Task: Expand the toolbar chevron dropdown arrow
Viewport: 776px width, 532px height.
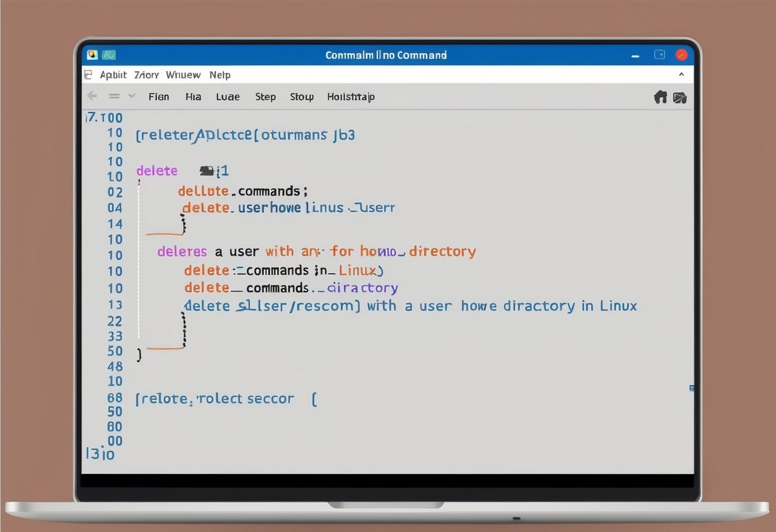Action: pos(132,96)
